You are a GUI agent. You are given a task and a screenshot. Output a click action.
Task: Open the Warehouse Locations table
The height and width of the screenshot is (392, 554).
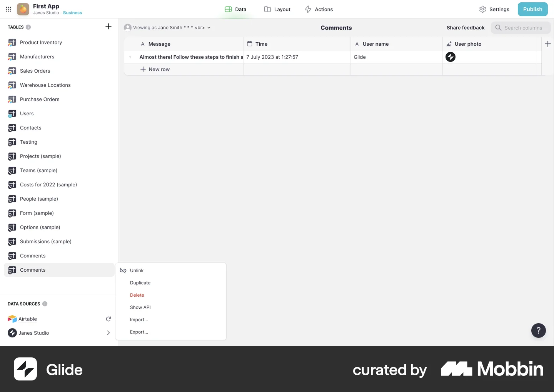59,85
